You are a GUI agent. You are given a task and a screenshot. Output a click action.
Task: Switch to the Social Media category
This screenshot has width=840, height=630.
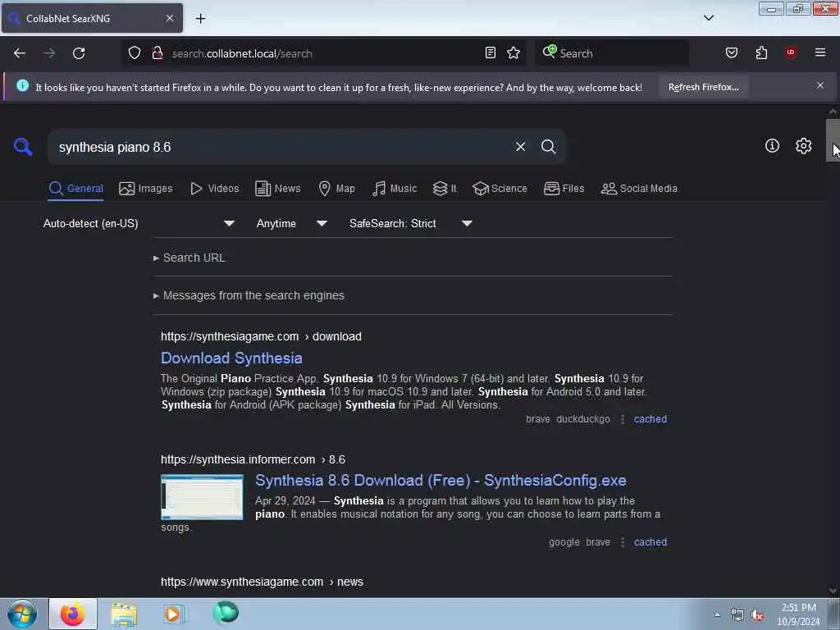[639, 189]
